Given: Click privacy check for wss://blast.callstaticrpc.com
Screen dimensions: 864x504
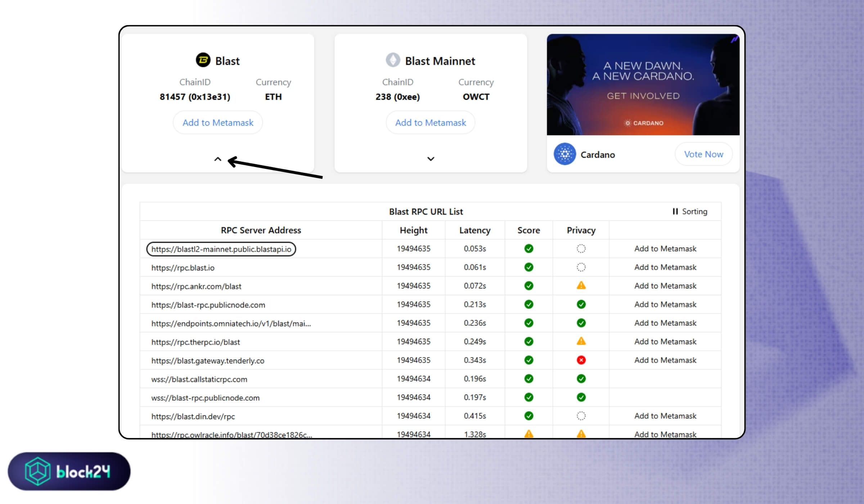Looking at the screenshot, I should (x=581, y=379).
